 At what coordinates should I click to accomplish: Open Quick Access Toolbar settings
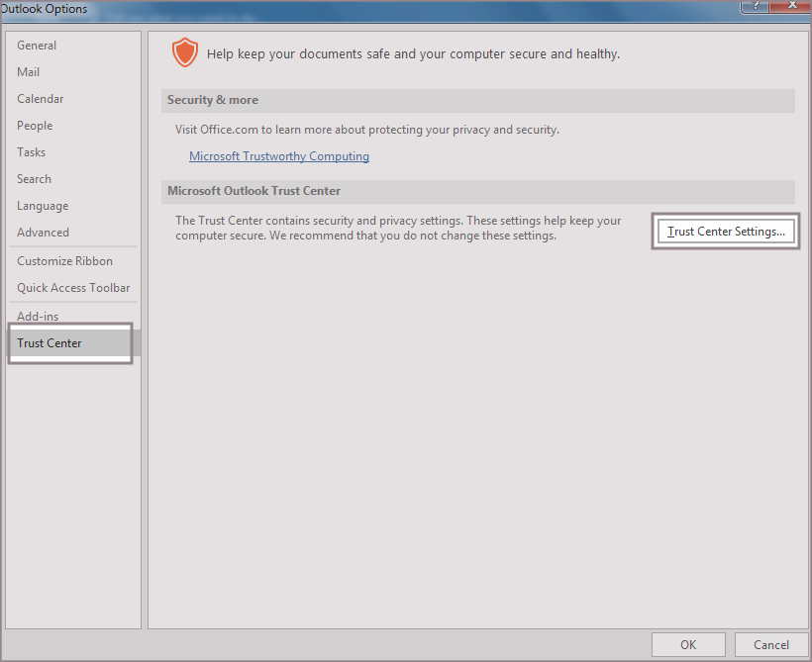point(73,288)
